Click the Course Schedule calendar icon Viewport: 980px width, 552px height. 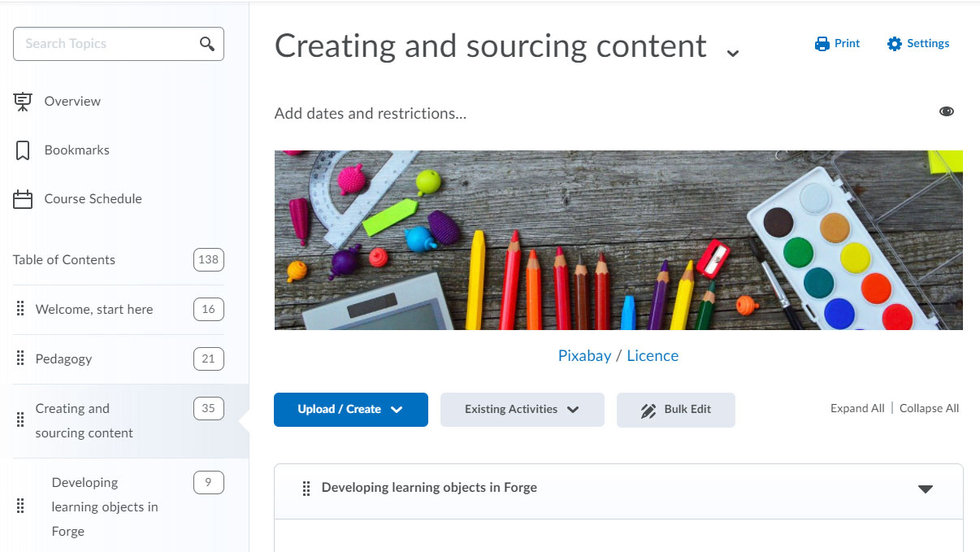(x=23, y=199)
